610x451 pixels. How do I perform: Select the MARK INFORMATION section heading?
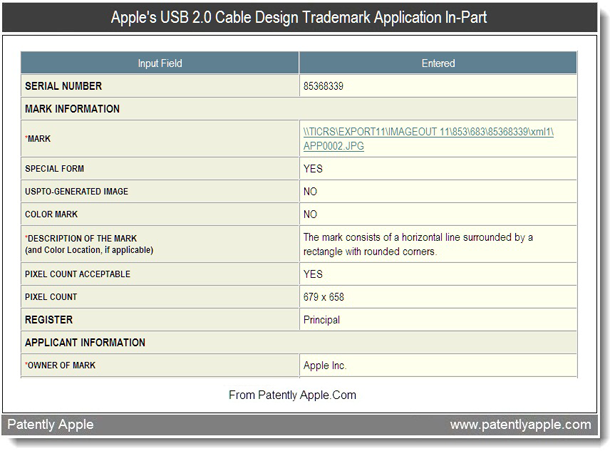click(x=72, y=109)
